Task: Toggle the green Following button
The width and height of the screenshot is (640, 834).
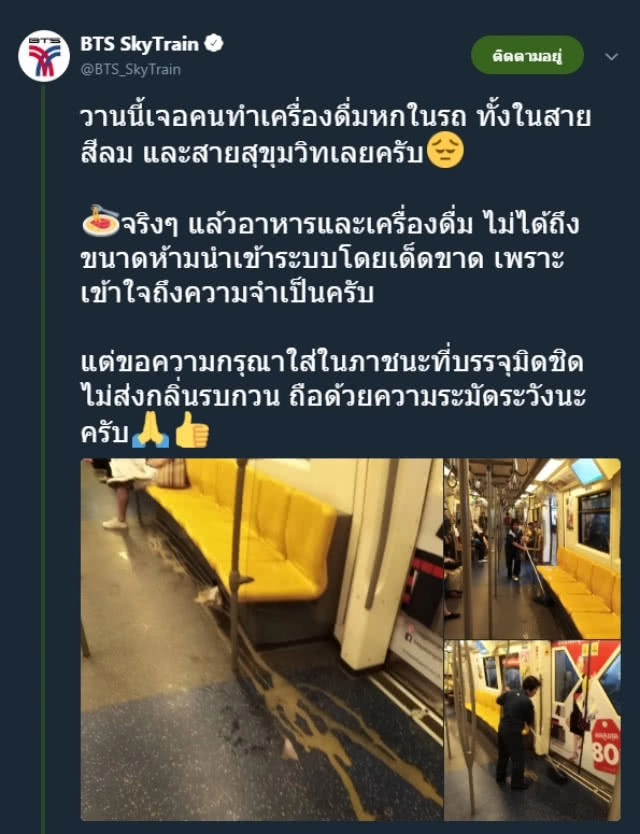Action: point(527,55)
